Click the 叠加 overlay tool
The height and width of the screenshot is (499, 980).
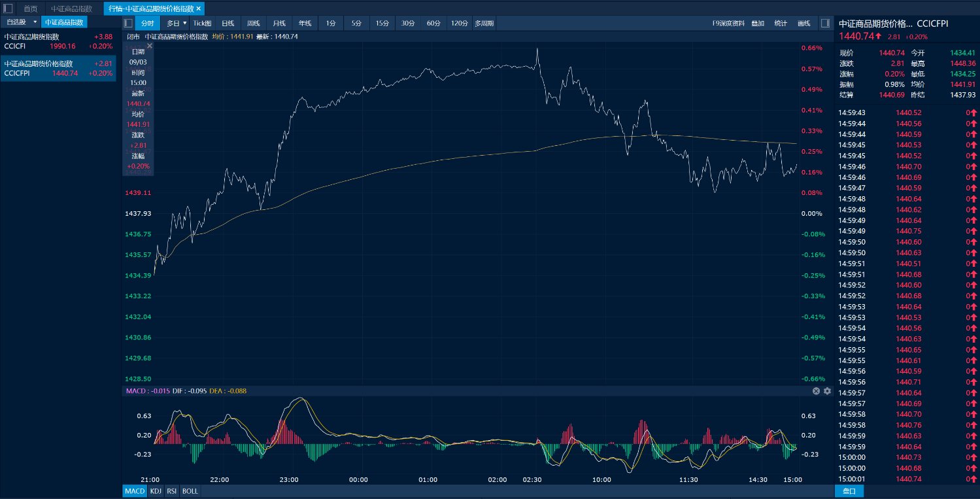click(758, 24)
